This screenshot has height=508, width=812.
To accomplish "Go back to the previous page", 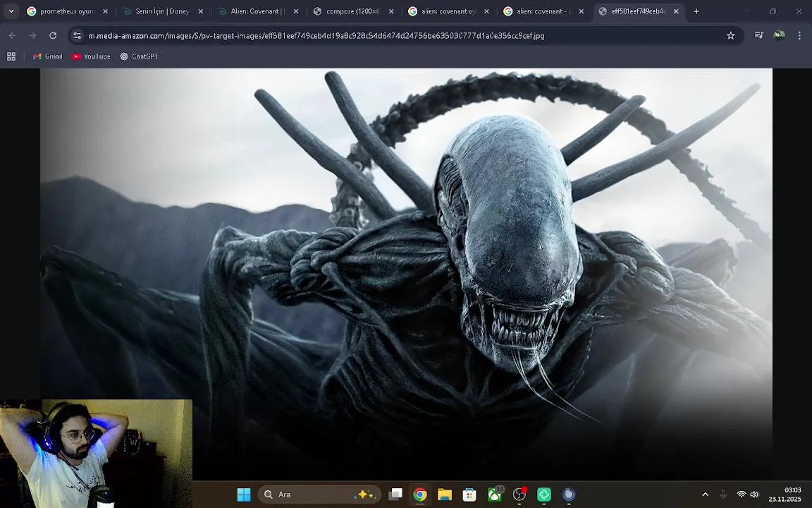I will pyautogui.click(x=13, y=35).
